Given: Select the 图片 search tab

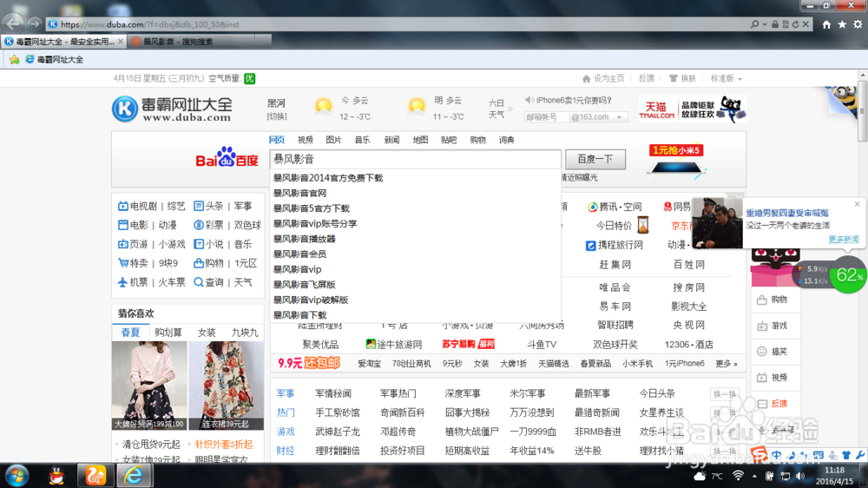Looking at the screenshot, I should coord(334,140).
